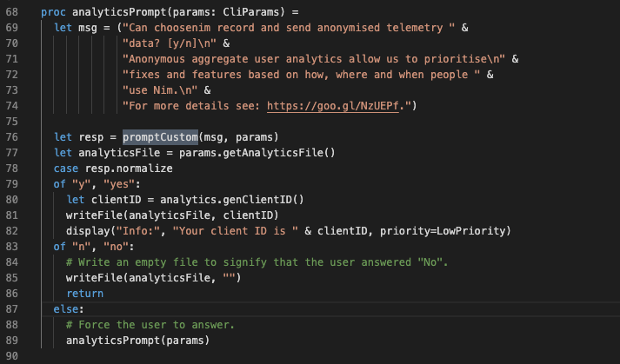Click line number 76 in the gutter
This screenshot has width=620, height=364.
click(12, 137)
